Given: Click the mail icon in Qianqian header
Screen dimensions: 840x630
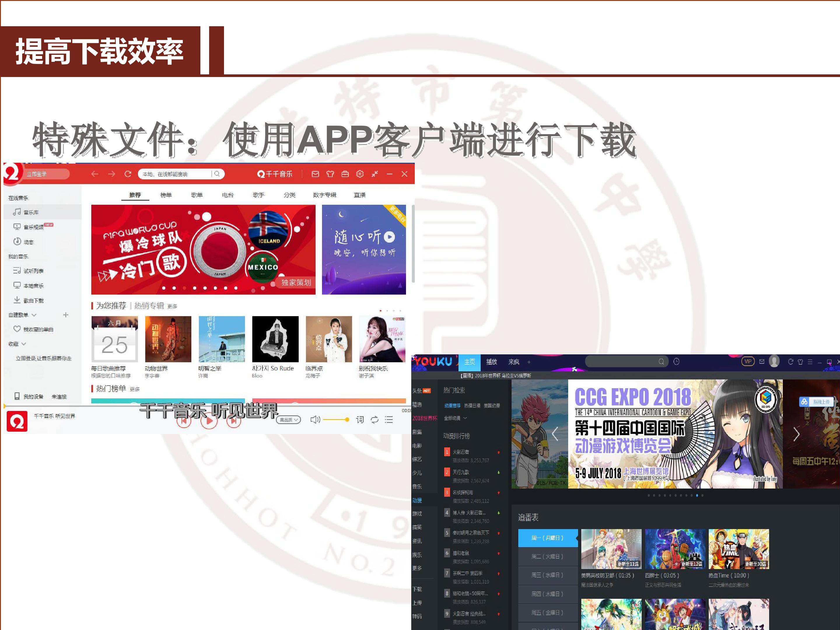Looking at the screenshot, I should pos(315,174).
